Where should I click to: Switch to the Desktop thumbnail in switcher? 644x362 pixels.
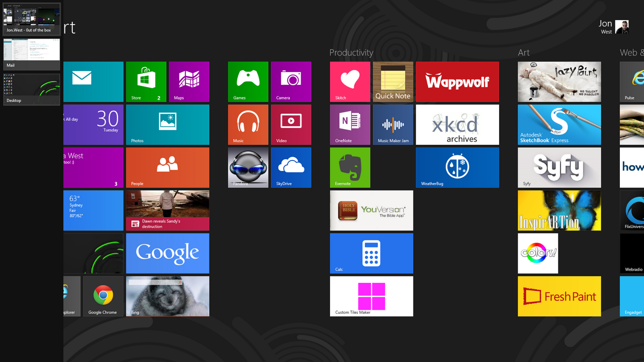pyautogui.click(x=32, y=89)
